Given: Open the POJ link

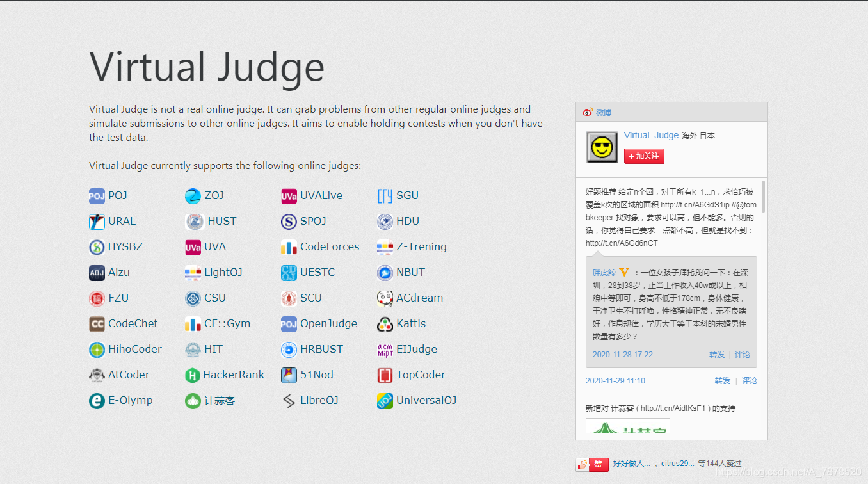Looking at the screenshot, I should coord(118,195).
